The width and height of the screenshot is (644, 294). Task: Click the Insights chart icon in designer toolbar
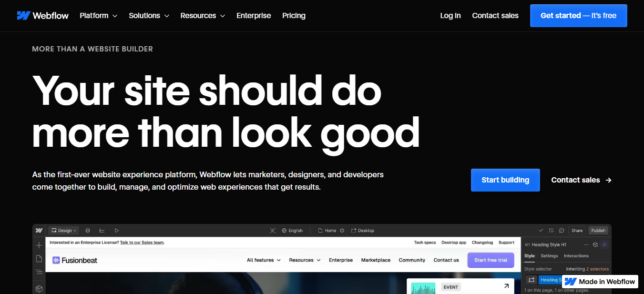pyautogui.click(x=102, y=231)
